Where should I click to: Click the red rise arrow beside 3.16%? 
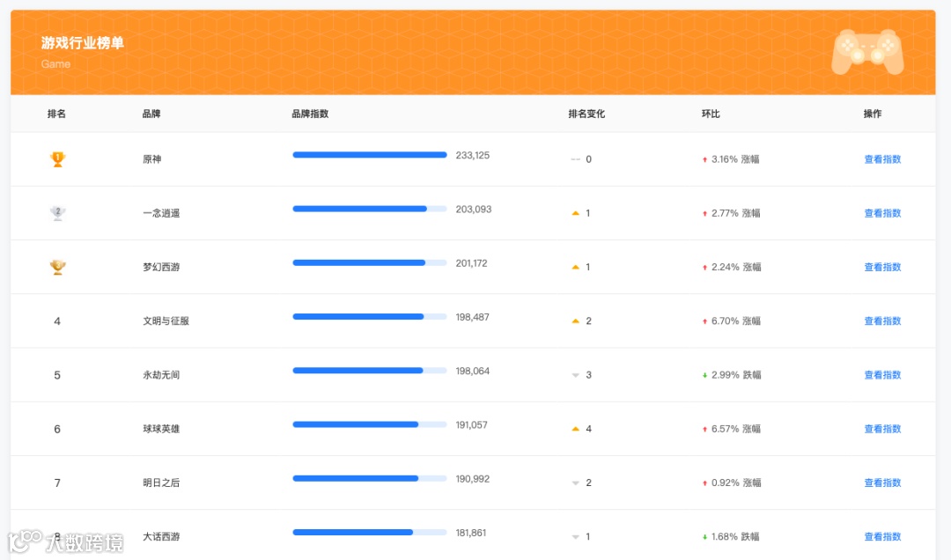pos(704,159)
